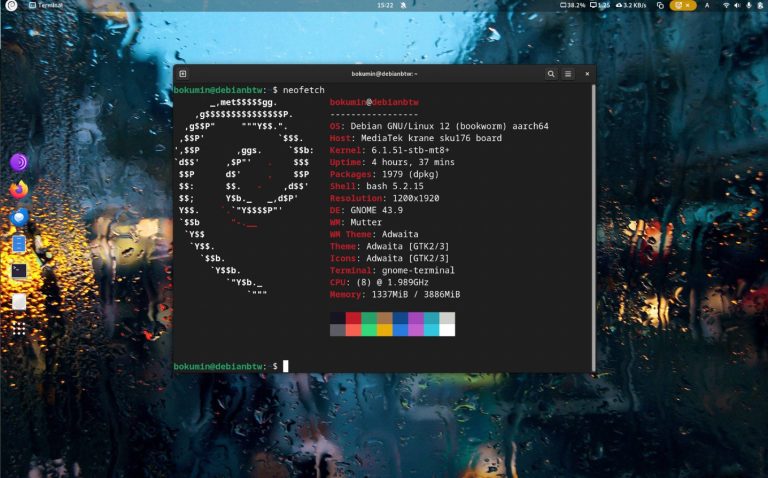Image resolution: width=768 pixels, height=478 pixels.
Task: Open the blue chat app in dock
Action: (x=19, y=217)
